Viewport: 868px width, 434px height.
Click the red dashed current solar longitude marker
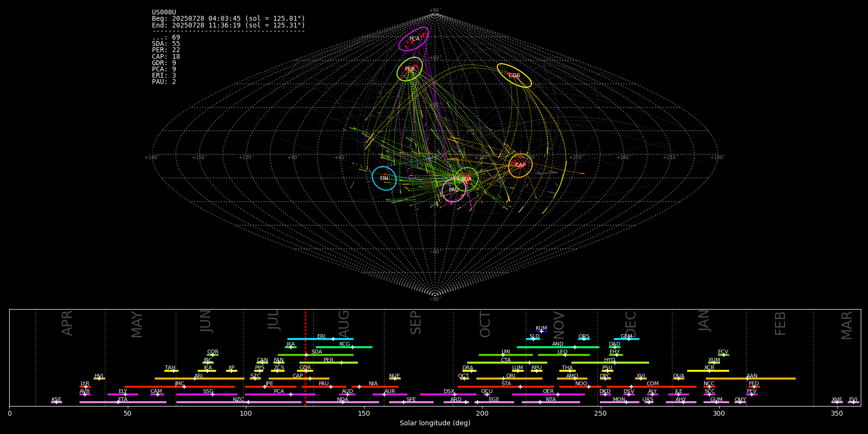(x=305, y=358)
